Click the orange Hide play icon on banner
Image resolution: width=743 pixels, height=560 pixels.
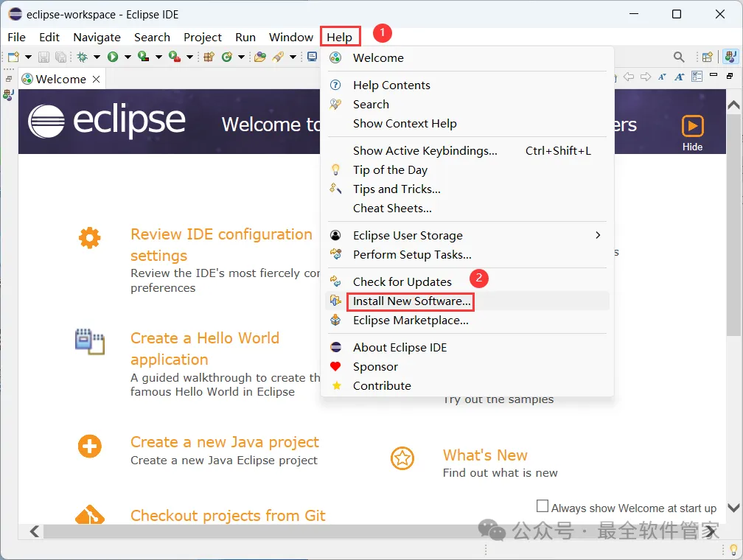click(x=692, y=127)
